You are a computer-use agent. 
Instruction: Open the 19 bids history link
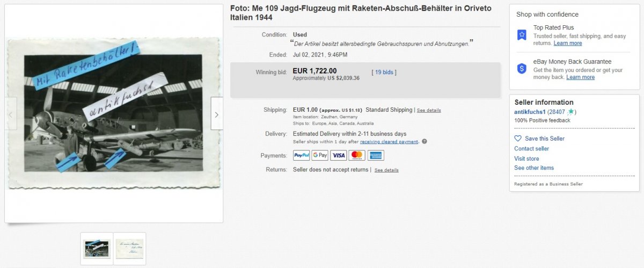click(384, 72)
